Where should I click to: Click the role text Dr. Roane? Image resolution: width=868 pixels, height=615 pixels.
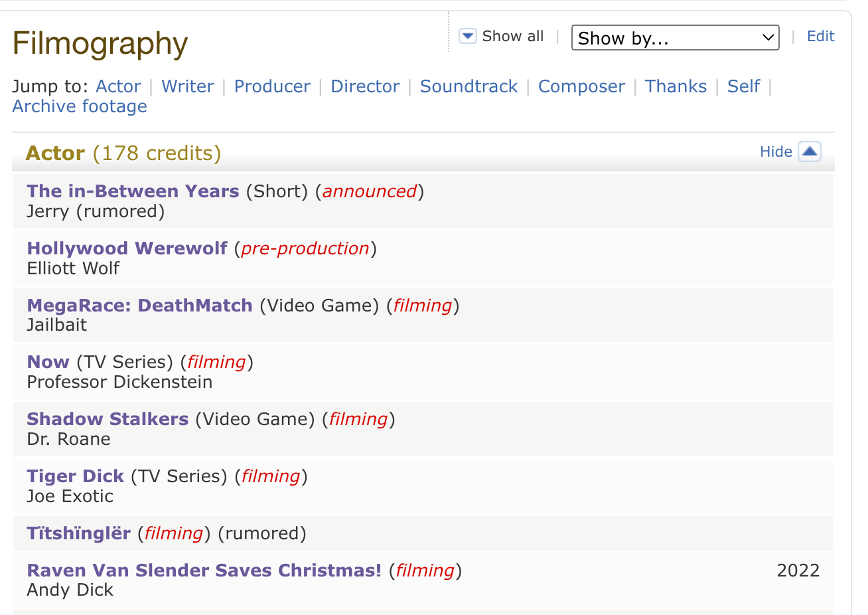pos(68,439)
